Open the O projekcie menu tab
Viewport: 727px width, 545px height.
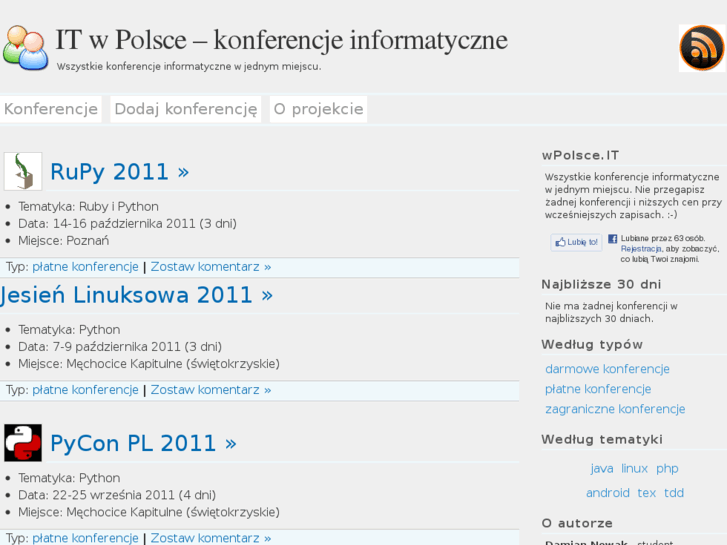pyautogui.click(x=318, y=109)
